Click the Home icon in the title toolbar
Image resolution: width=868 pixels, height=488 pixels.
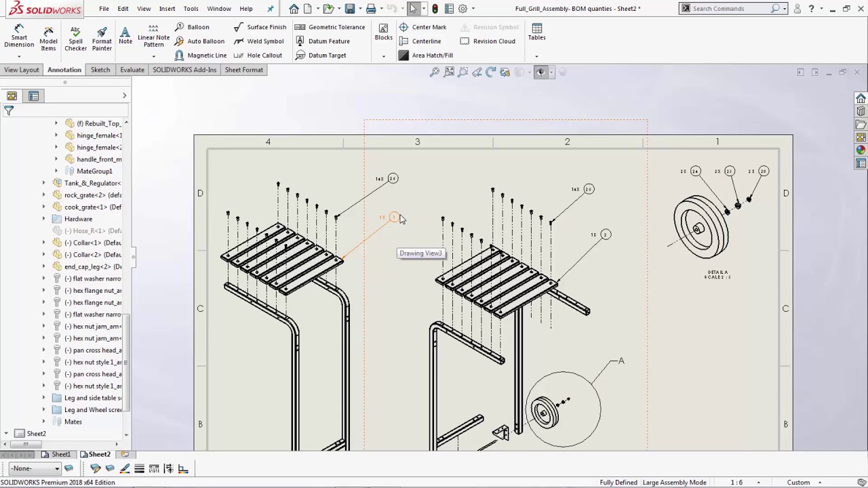point(294,9)
